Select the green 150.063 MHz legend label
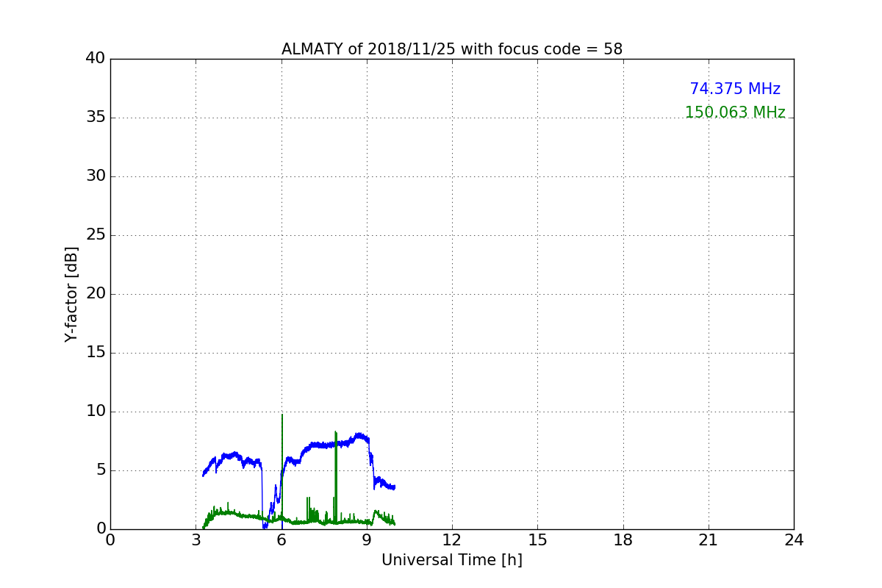The height and width of the screenshot is (588, 882). (735, 112)
